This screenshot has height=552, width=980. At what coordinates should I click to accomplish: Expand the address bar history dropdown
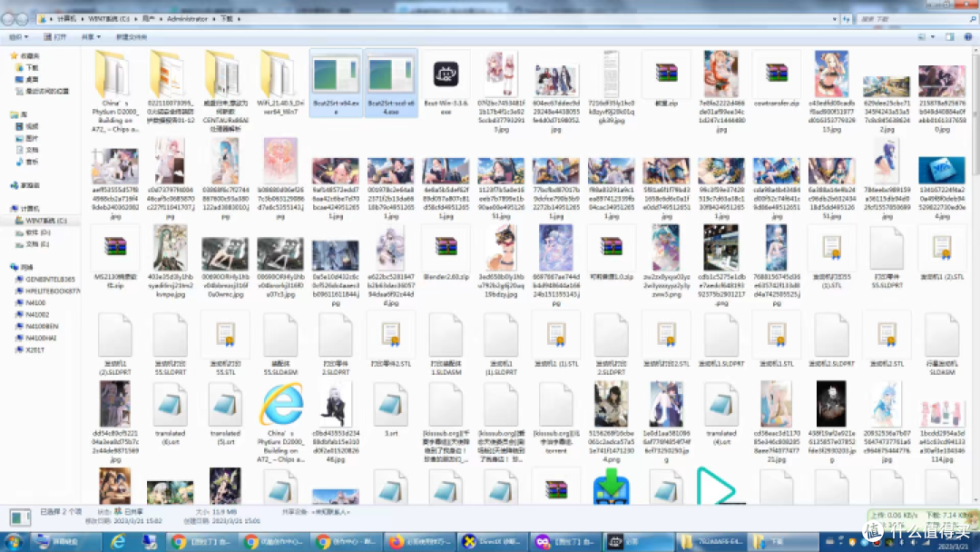pos(835,19)
